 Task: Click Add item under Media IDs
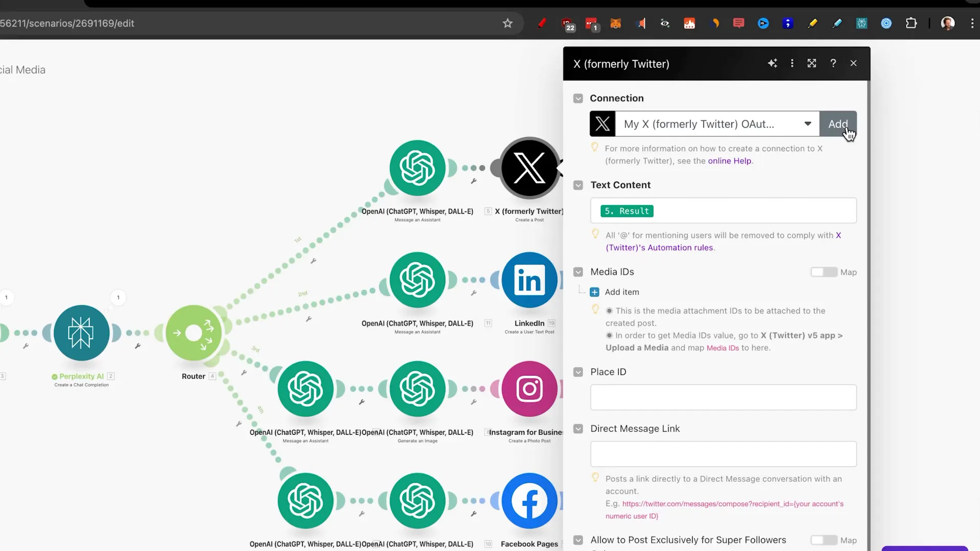point(615,292)
